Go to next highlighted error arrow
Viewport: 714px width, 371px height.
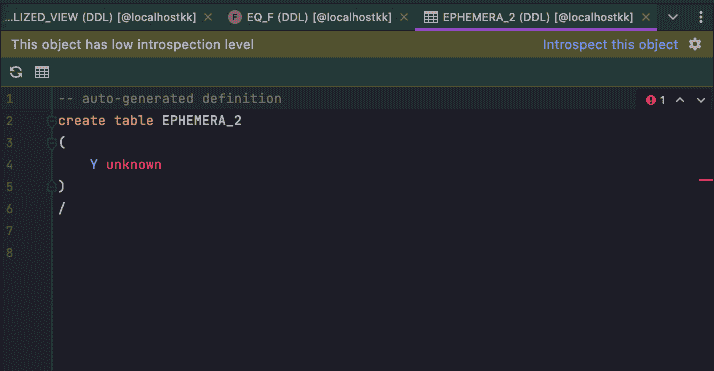pos(701,100)
